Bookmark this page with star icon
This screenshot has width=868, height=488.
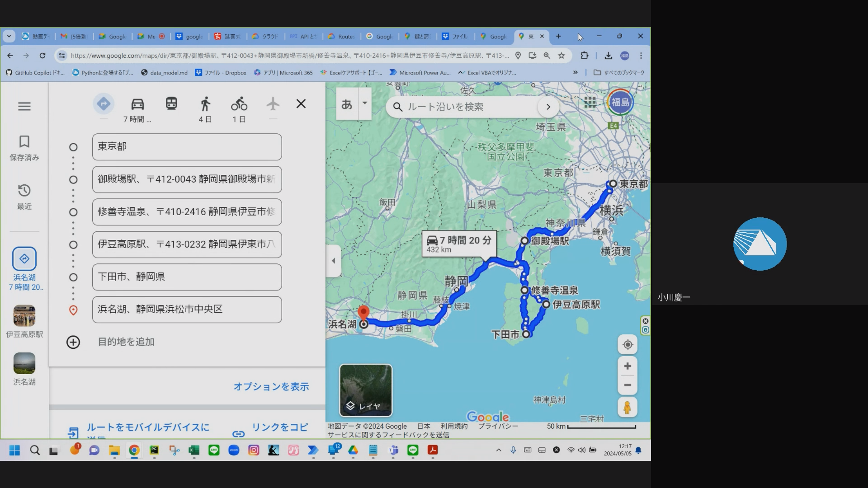tap(561, 56)
